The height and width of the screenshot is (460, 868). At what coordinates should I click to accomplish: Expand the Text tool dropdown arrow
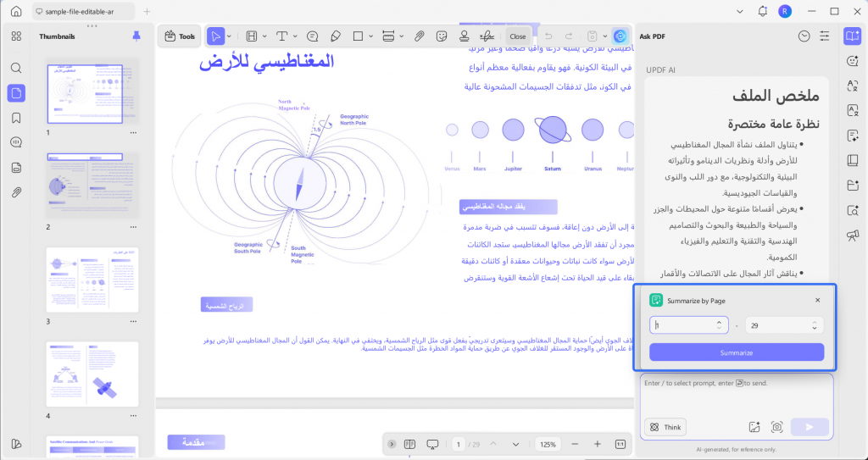295,36
